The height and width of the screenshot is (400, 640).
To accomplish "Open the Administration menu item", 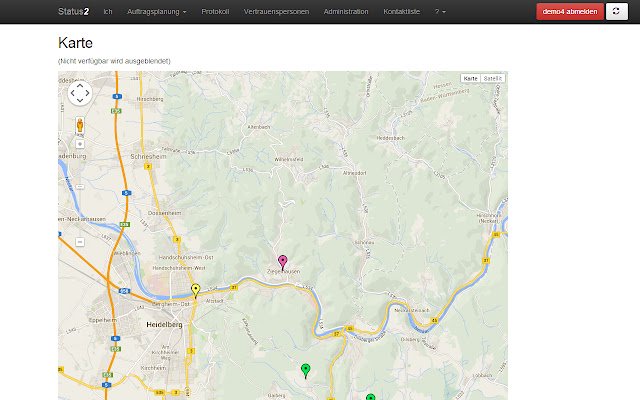I will click(346, 12).
